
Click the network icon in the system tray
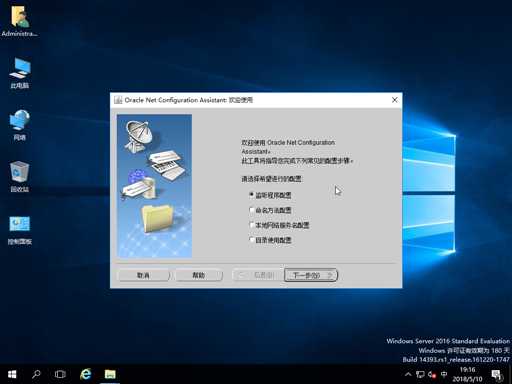tap(420, 375)
